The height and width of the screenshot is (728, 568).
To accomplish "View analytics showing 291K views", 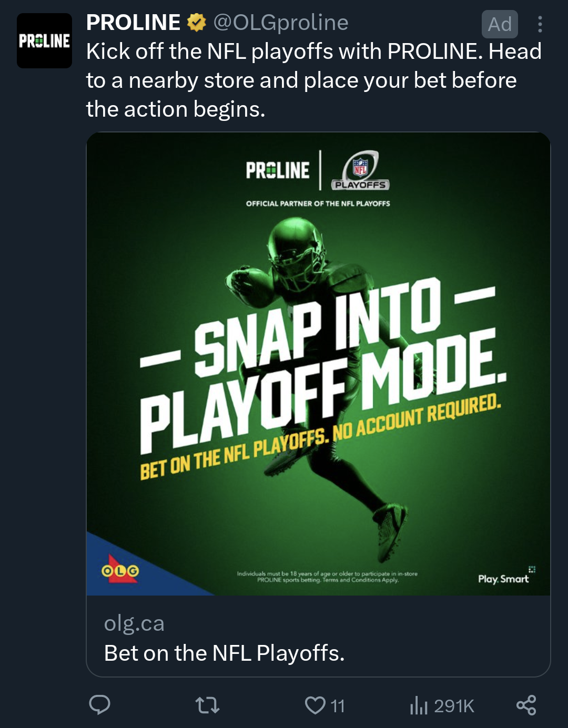I will click(x=442, y=705).
